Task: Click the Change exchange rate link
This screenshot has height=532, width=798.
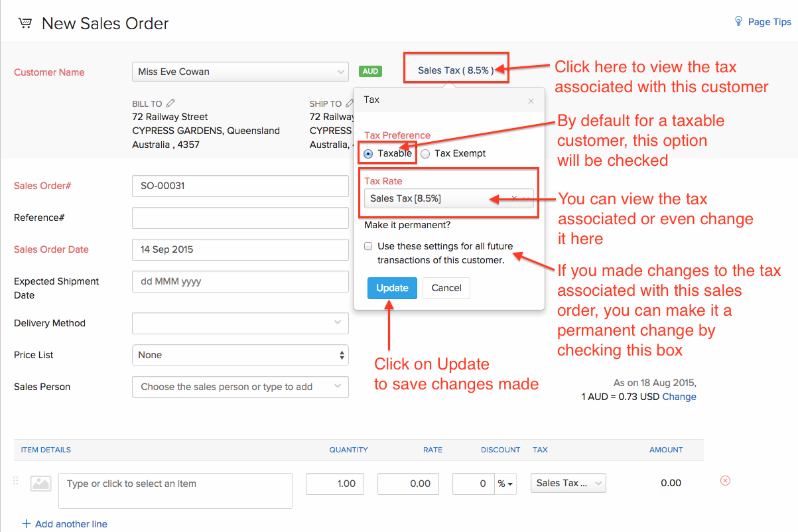Action: [679, 397]
